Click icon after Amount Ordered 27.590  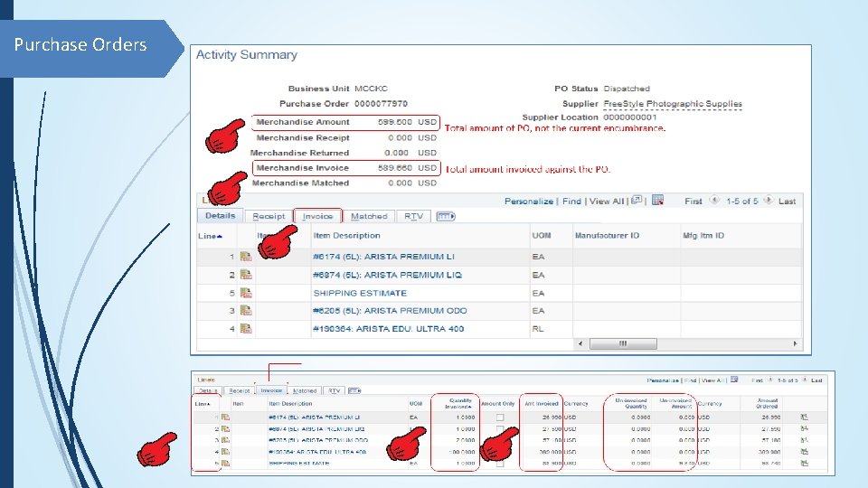(x=805, y=428)
